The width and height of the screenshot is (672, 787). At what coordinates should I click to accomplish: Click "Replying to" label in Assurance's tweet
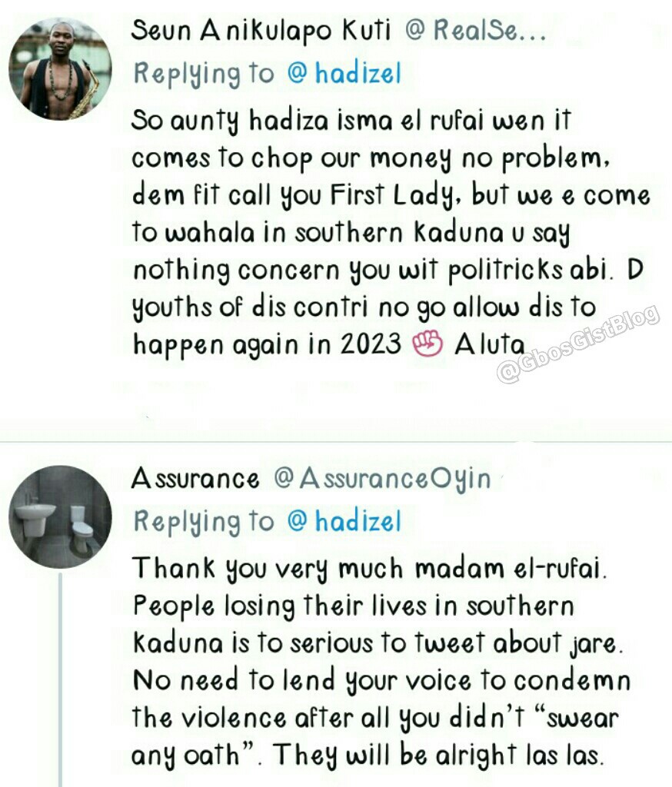[204, 522]
